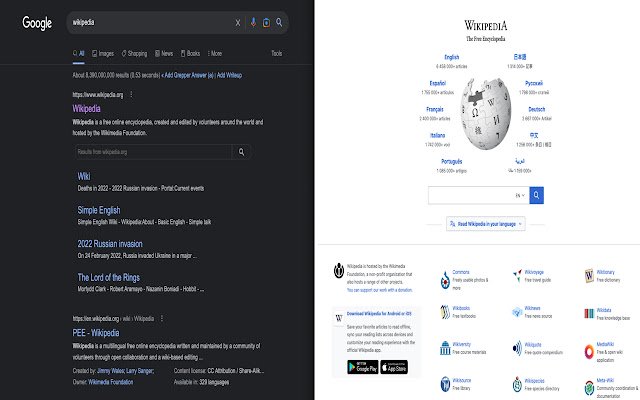Open Google Lens image search camera icon
The image size is (640, 400).
point(266,22)
